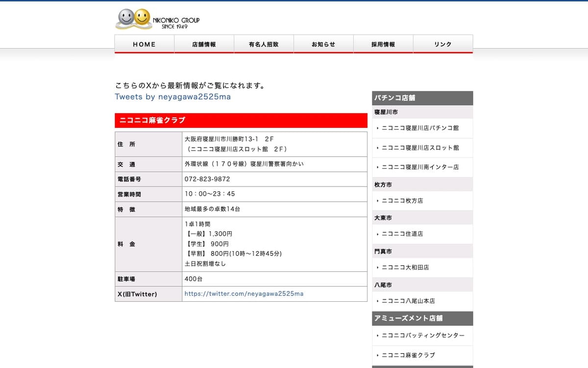Viewport: 588px width, 368px height.
Task: Click the Nikoniko Group smiley logo
Action: (157, 20)
